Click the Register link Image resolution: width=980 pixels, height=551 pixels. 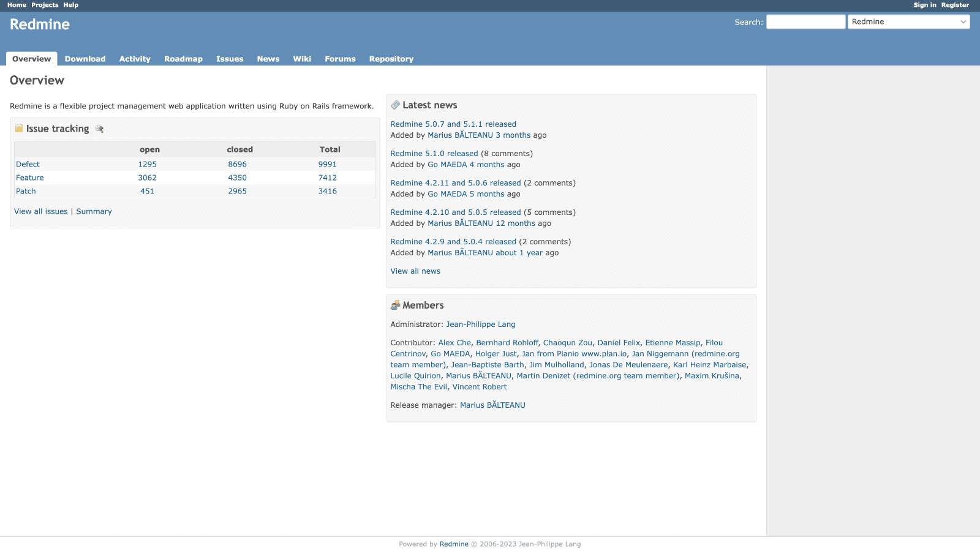955,5
